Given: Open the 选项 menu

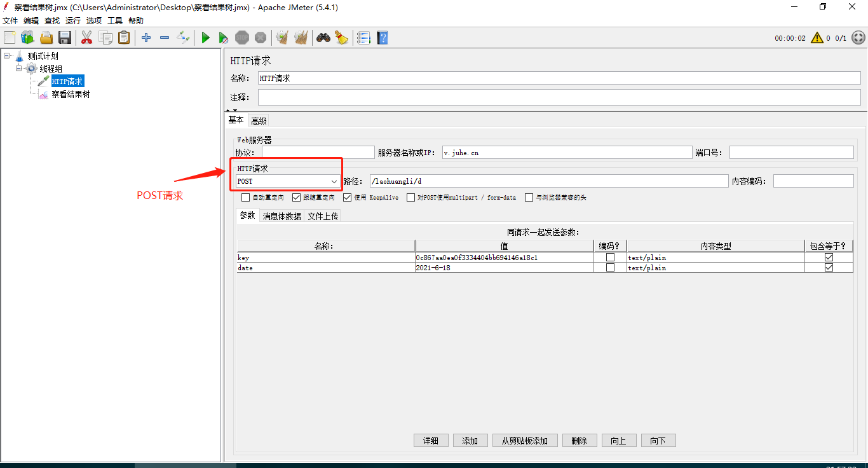Looking at the screenshot, I should click(x=94, y=20).
